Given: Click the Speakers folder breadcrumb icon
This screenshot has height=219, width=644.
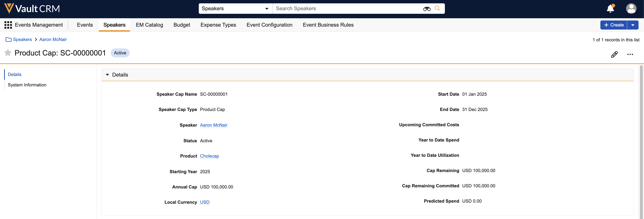Looking at the screenshot, I should click(x=9, y=39).
